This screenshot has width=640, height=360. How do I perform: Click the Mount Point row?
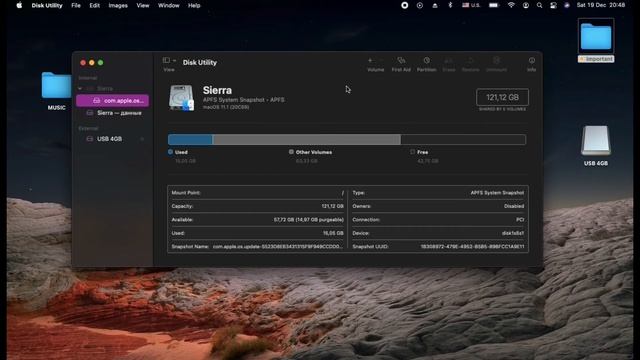(x=258, y=193)
